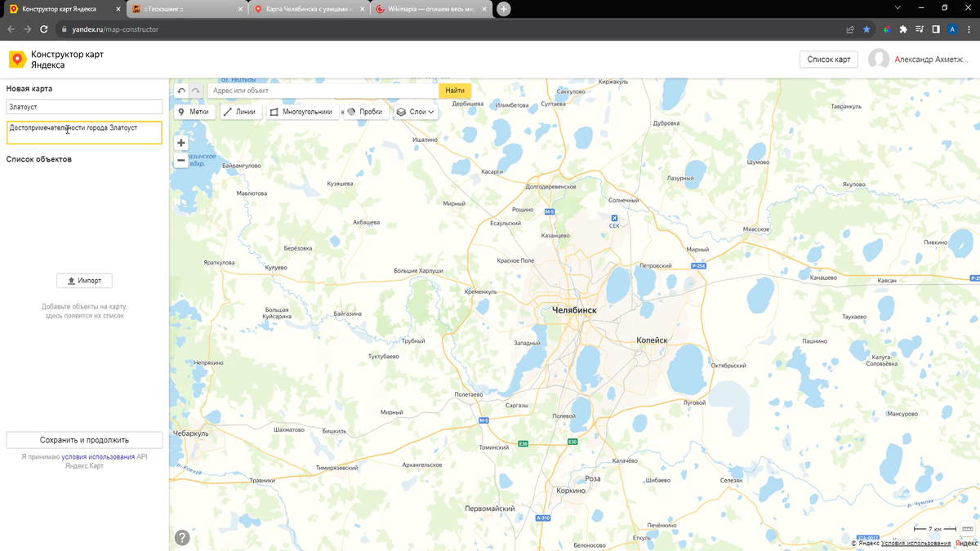Go back in browser history

pyautogui.click(x=11, y=29)
